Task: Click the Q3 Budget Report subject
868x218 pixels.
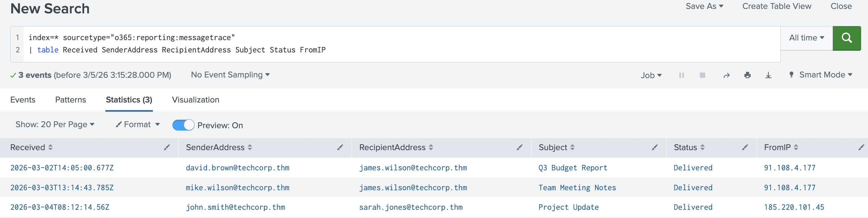Action: point(573,168)
